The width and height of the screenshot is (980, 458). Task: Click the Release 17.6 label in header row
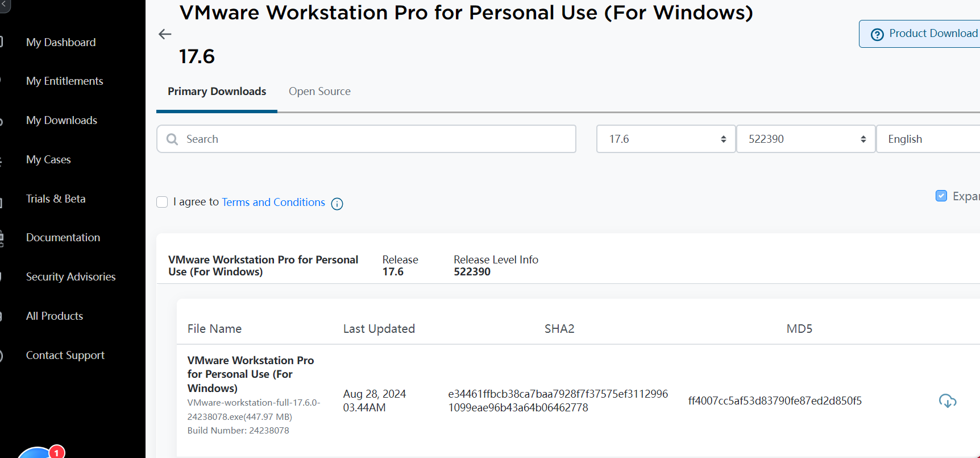(x=400, y=265)
